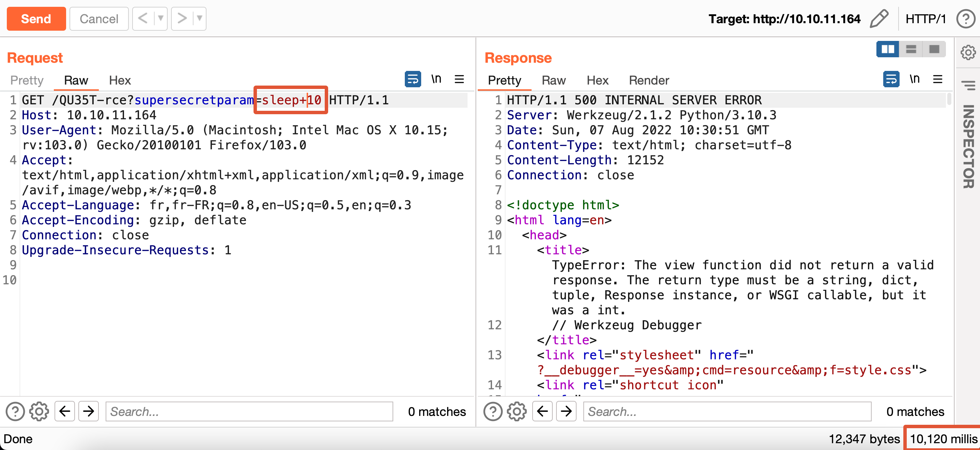Switch Response to the Hex tab
The height and width of the screenshot is (450, 980).
tap(598, 80)
